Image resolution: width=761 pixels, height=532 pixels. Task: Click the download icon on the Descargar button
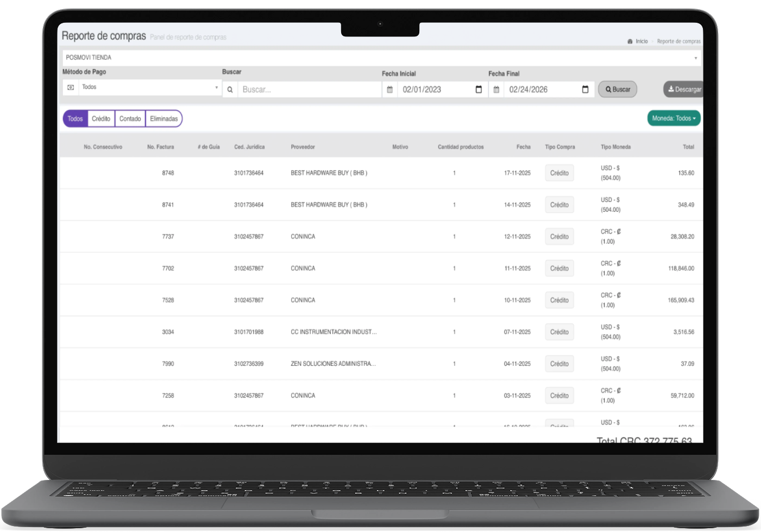click(672, 88)
